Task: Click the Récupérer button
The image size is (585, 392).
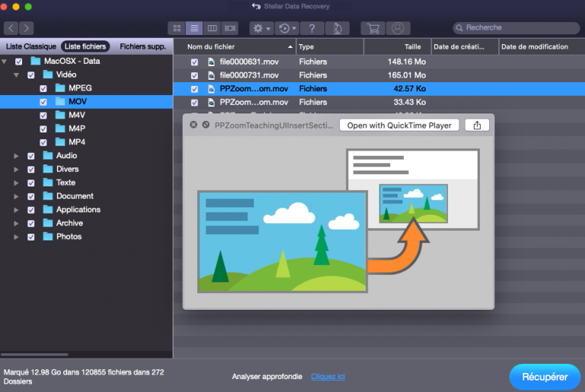Action: click(x=545, y=377)
